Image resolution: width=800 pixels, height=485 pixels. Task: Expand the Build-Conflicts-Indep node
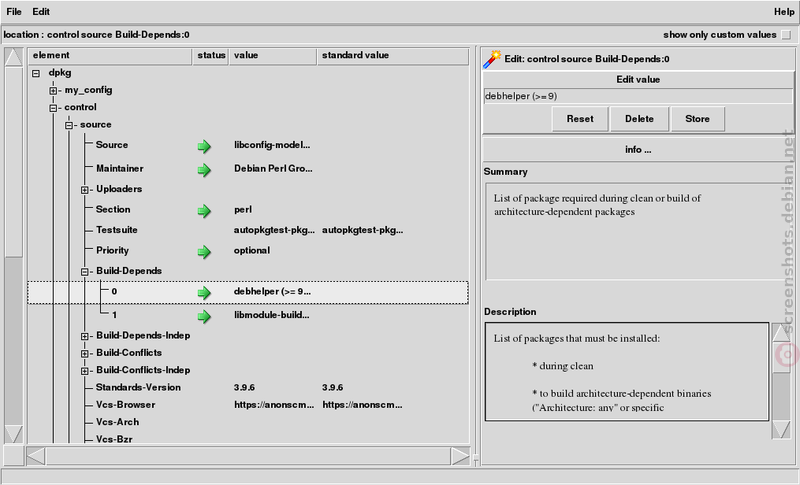point(85,371)
